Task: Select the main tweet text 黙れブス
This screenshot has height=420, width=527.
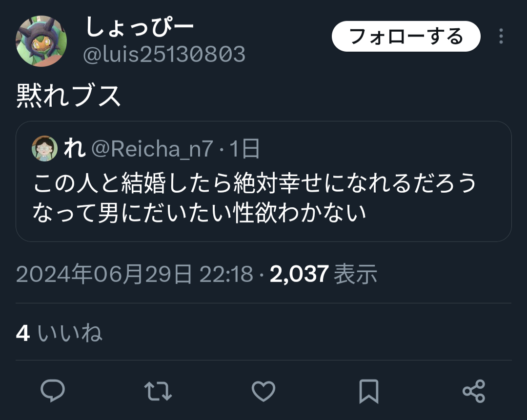Action: (68, 96)
